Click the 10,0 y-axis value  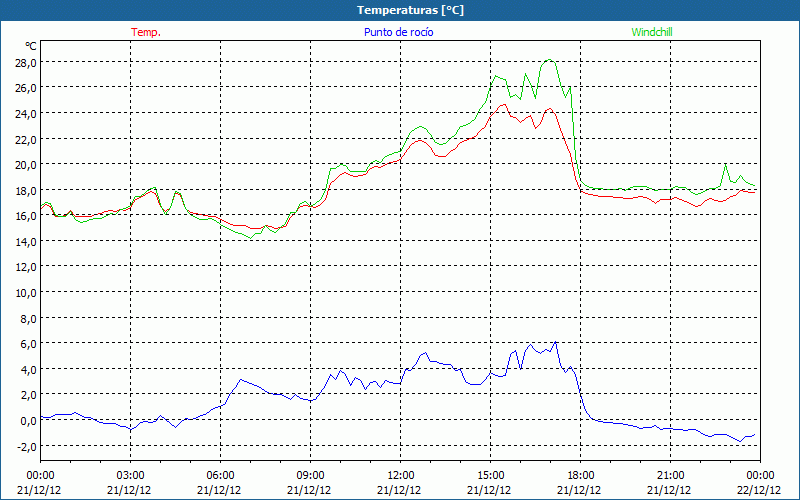(x=25, y=293)
